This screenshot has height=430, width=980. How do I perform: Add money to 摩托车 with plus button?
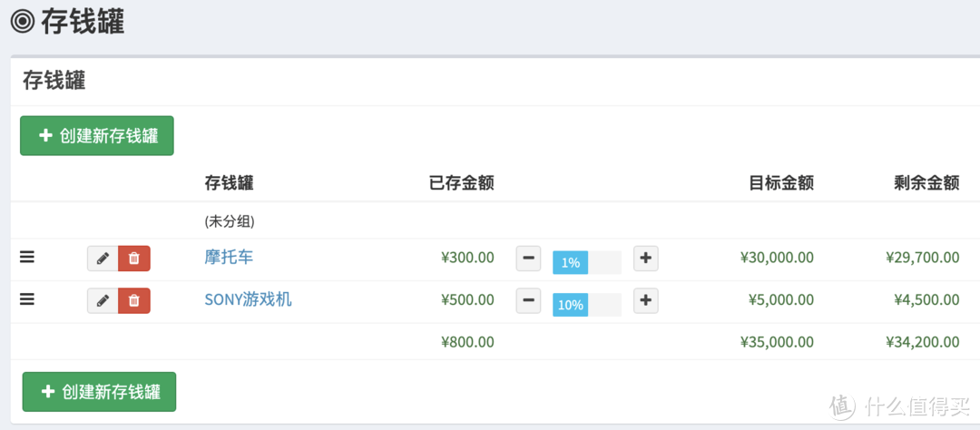[x=645, y=259]
